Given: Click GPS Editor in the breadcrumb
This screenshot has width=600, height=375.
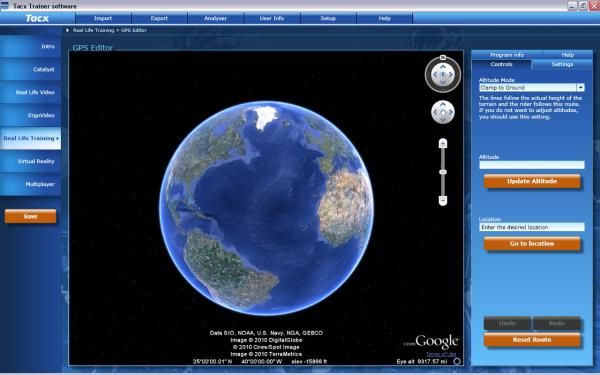Looking at the screenshot, I should 134,30.
